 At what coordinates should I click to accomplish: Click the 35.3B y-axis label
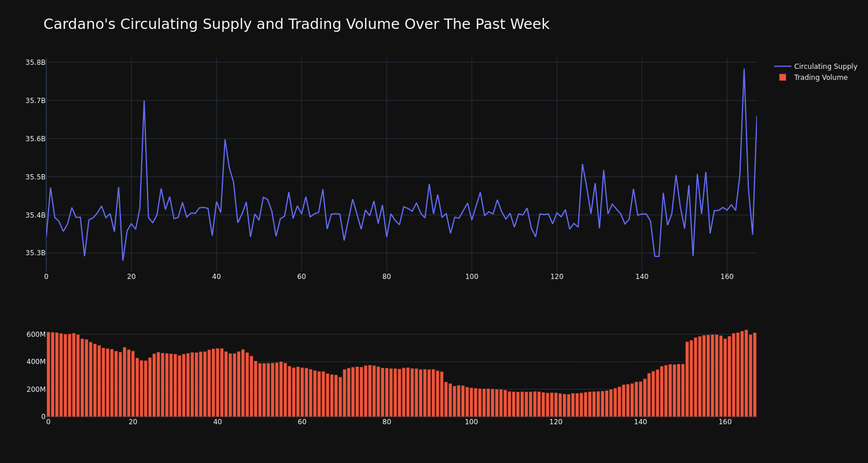tap(35, 253)
